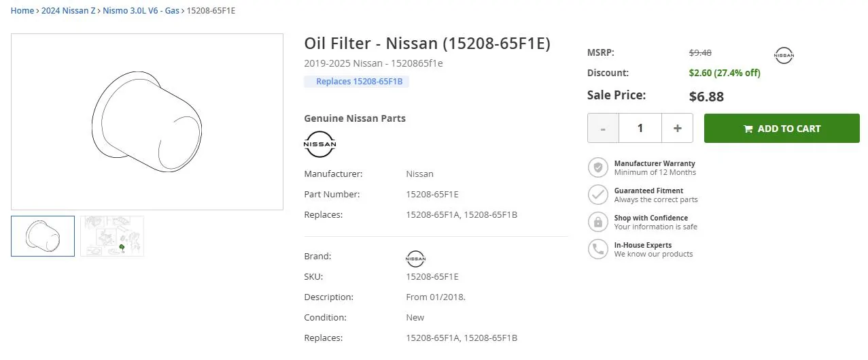Add the oil filter to cart
This screenshot has height=360, width=868.
(782, 128)
